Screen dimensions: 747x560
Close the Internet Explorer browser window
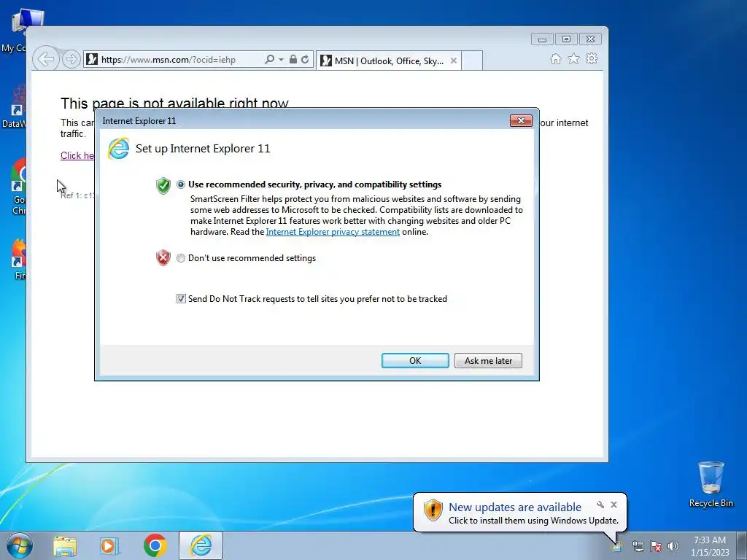(590, 39)
